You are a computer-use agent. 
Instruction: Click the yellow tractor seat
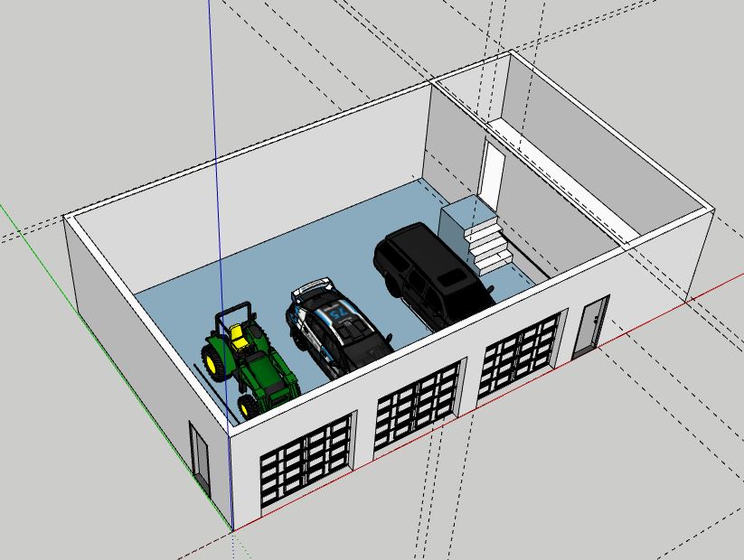click(x=239, y=336)
